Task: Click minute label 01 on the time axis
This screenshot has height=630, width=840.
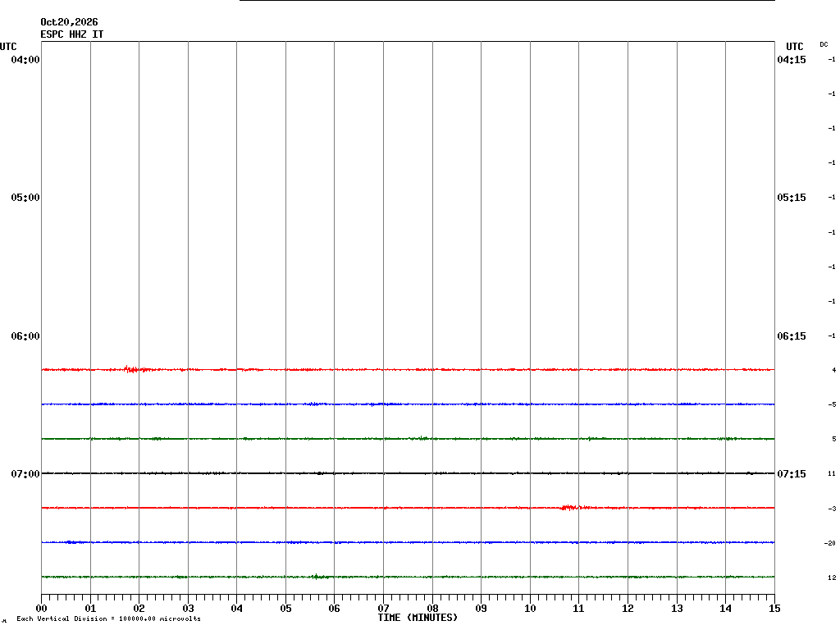Action: click(x=90, y=609)
